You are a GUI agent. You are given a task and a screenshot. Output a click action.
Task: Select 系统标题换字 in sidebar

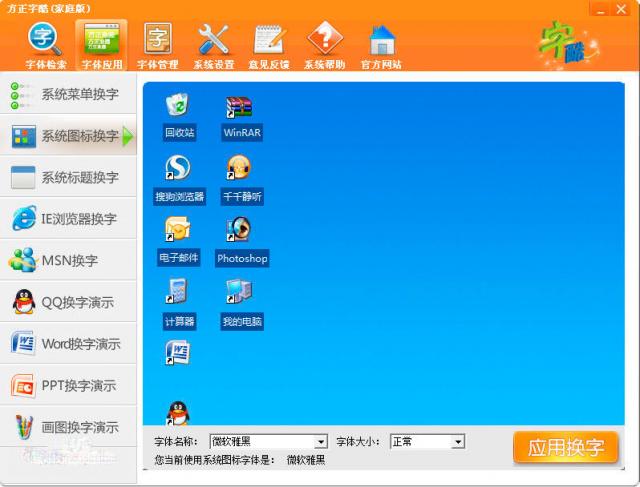[68, 178]
